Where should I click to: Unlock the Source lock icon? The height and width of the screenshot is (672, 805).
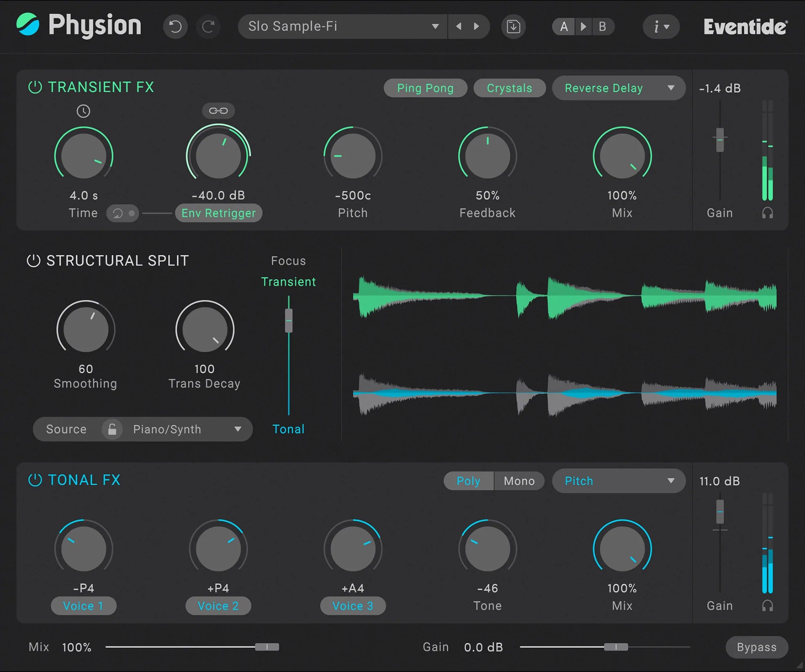[112, 429]
